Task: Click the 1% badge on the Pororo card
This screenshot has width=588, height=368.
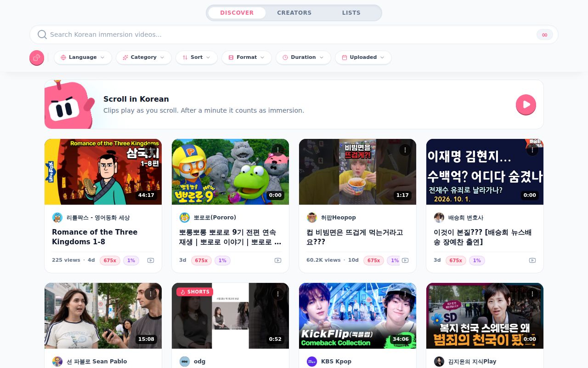Action: (x=222, y=260)
